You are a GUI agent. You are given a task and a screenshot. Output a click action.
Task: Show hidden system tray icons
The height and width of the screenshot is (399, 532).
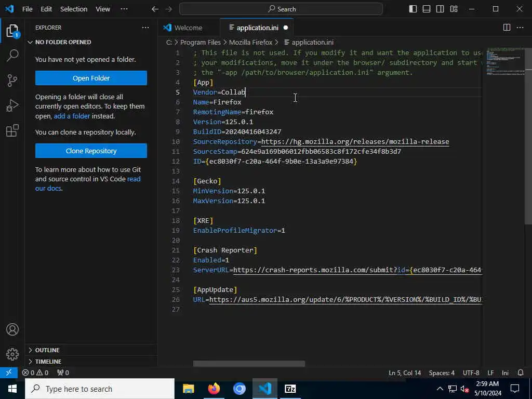coord(440,389)
